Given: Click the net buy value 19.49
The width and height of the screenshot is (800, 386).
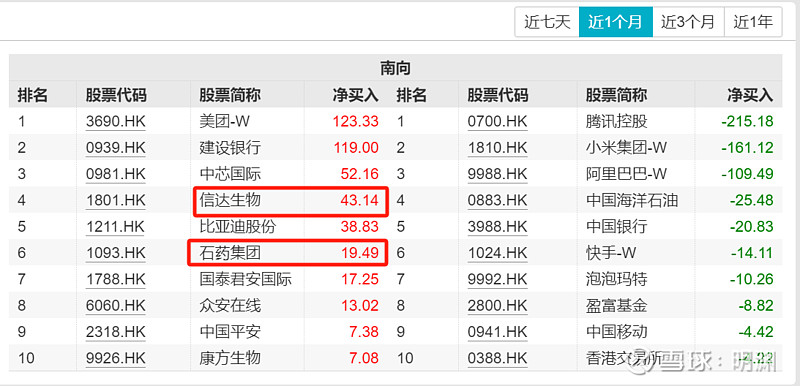Looking at the screenshot, I should (360, 253).
